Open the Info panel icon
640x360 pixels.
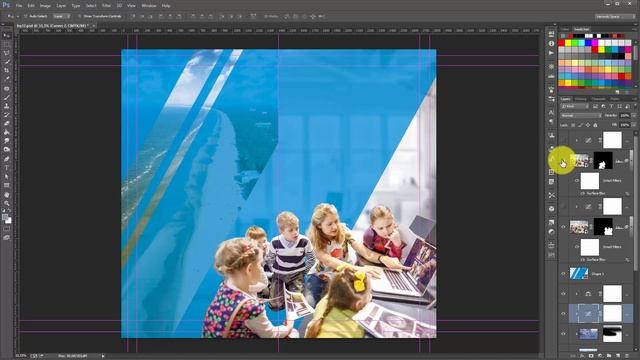[551, 43]
